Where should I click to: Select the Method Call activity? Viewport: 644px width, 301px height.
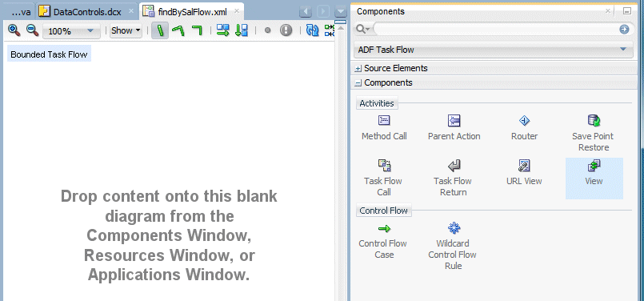(384, 128)
